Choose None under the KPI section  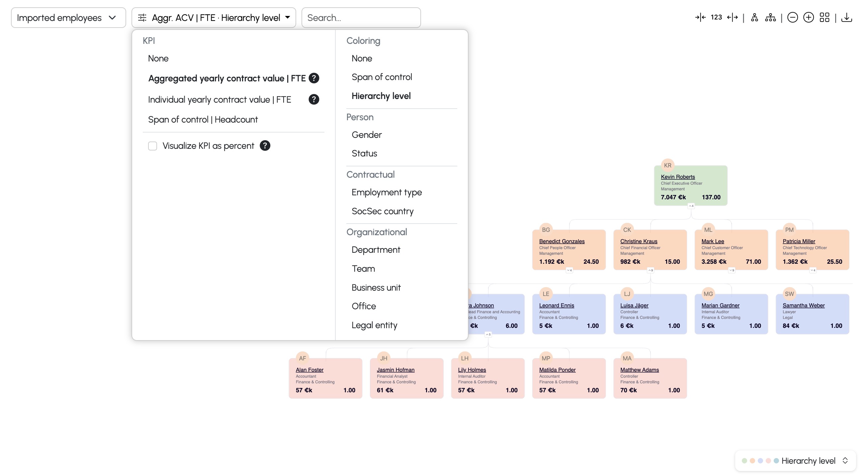pyautogui.click(x=158, y=58)
